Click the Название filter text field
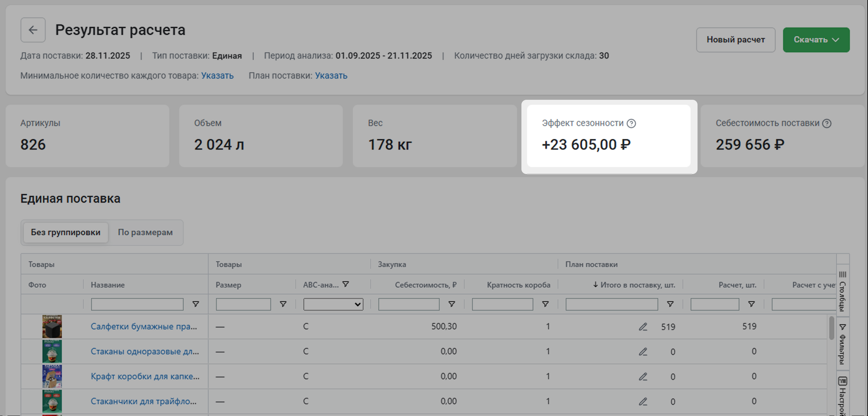The height and width of the screenshot is (416, 868). 137,304
